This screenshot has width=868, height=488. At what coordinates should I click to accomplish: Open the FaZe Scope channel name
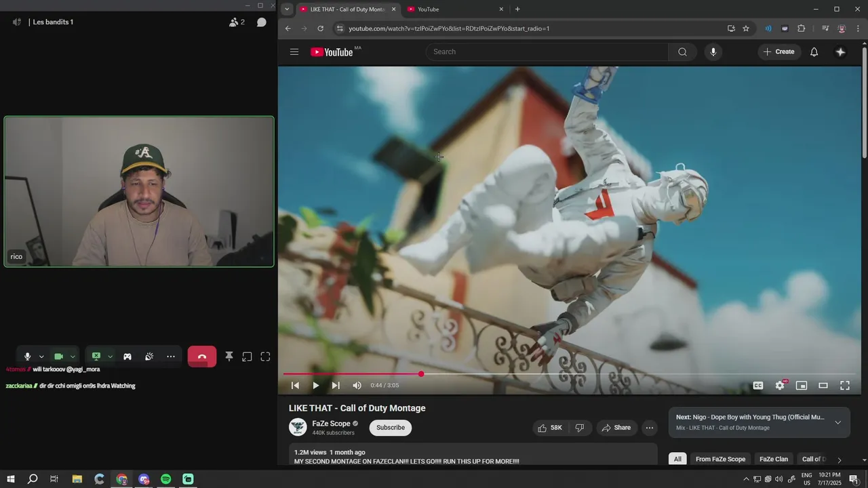pyautogui.click(x=331, y=424)
